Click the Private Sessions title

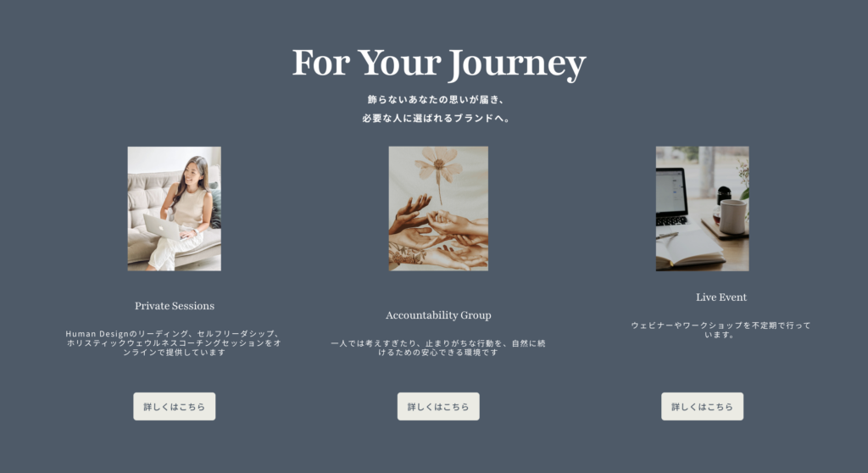pyautogui.click(x=175, y=306)
